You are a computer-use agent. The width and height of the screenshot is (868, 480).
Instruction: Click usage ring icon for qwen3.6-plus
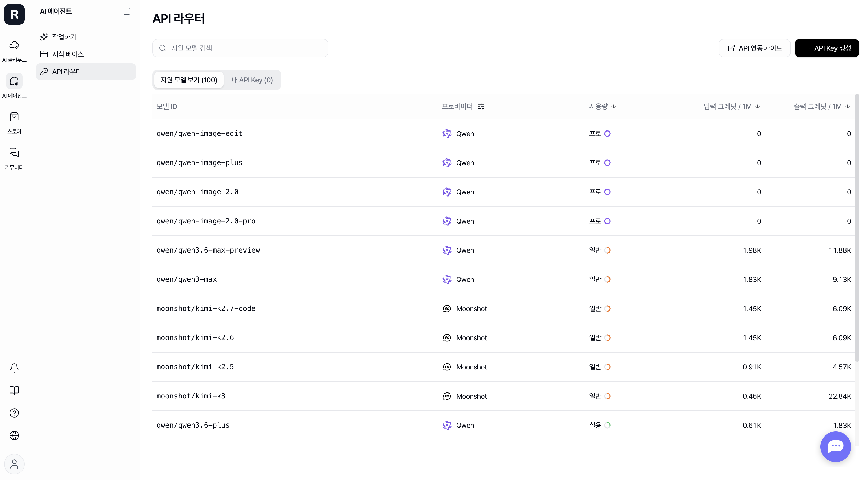608,425
